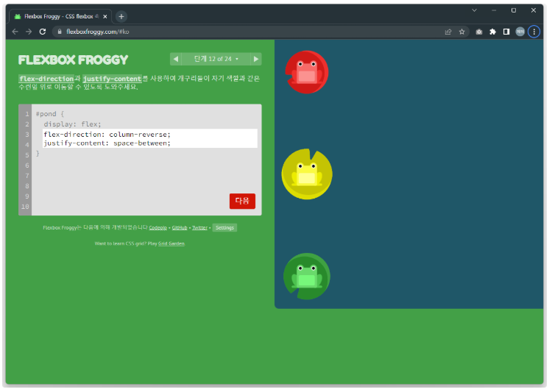The image size is (552, 392).
Task: Open Chrome's three-dot menu
Action: coord(534,32)
